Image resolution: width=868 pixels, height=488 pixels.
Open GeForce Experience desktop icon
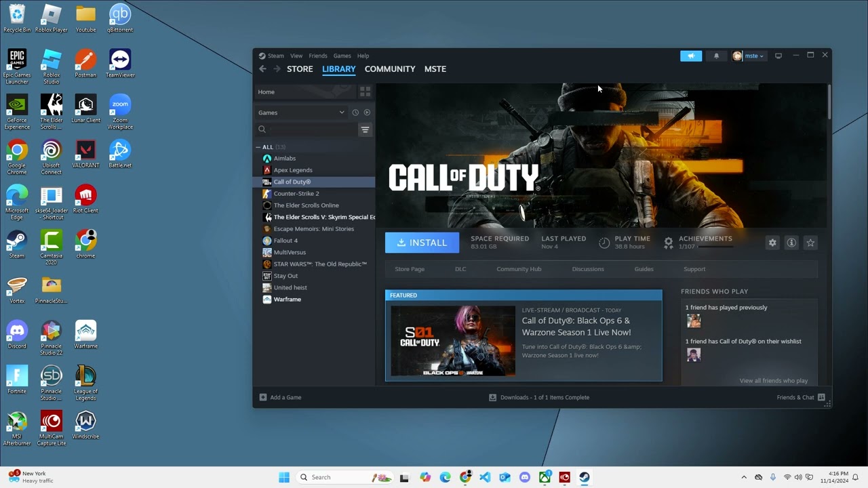(x=17, y=112)
